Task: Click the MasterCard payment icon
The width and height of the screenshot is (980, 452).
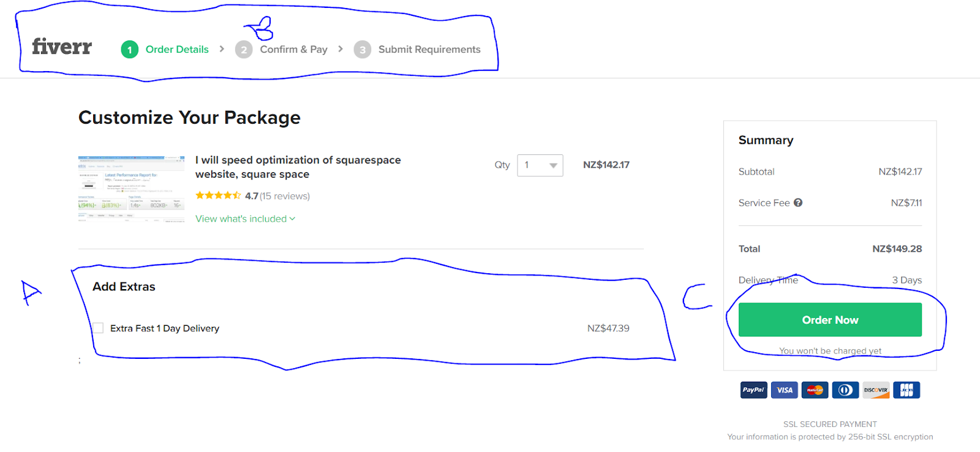Action: 815,390
